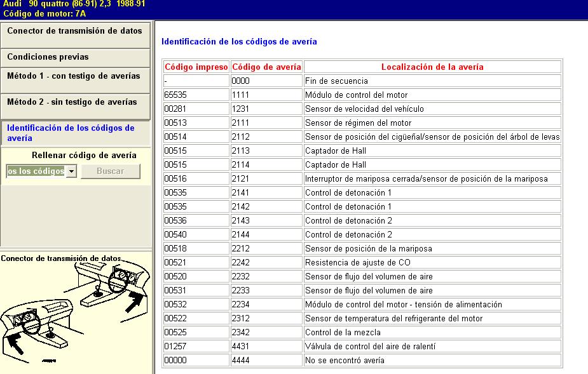Click Sensor de velocidad del vehículo
The height and width of the screenshot is (374, 588).
pos(364,109)
